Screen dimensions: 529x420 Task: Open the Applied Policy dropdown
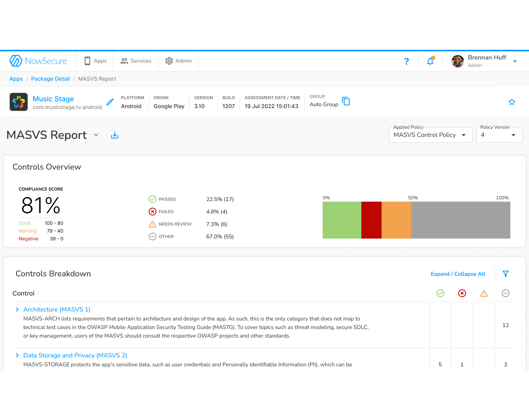coord(431,135)
